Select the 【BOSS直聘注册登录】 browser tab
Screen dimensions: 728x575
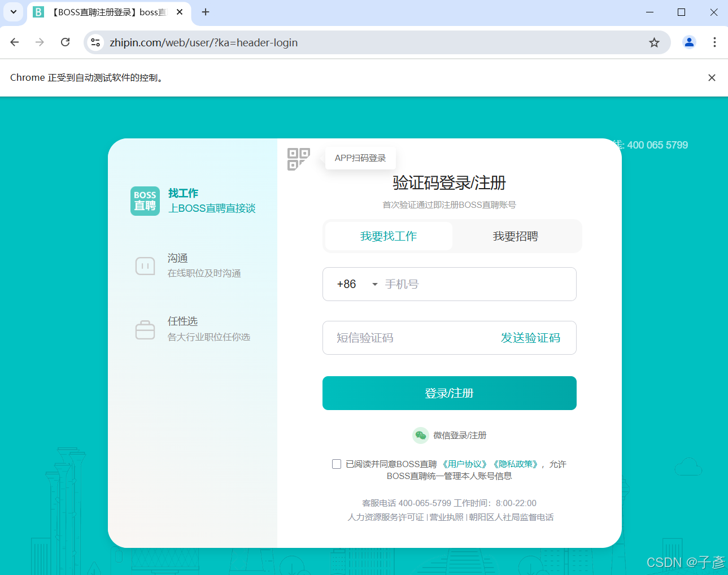pos(109,12)
